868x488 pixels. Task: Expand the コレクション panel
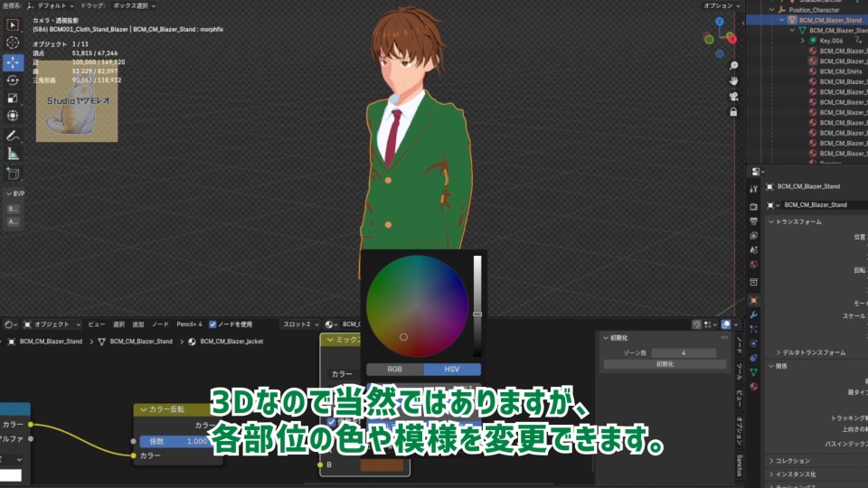click(771, 461)
